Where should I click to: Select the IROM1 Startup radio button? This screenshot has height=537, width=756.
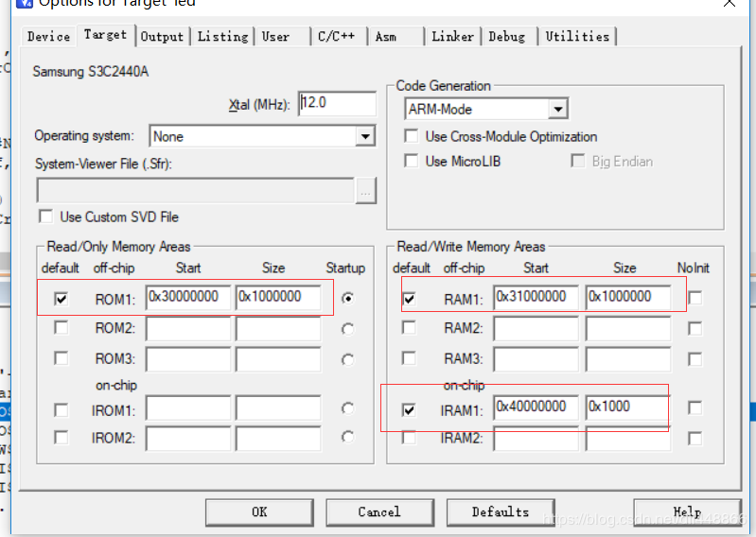point(347,408)
